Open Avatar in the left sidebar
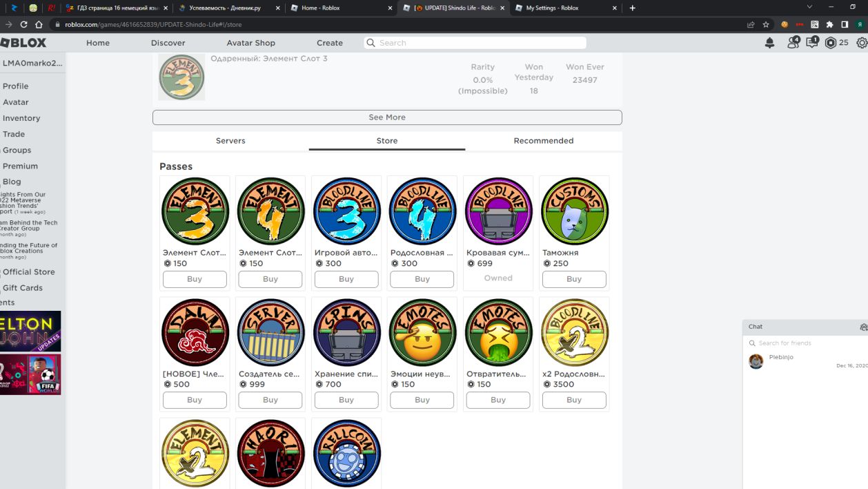Viewport: 868px width, 489px height. point(15,102)
